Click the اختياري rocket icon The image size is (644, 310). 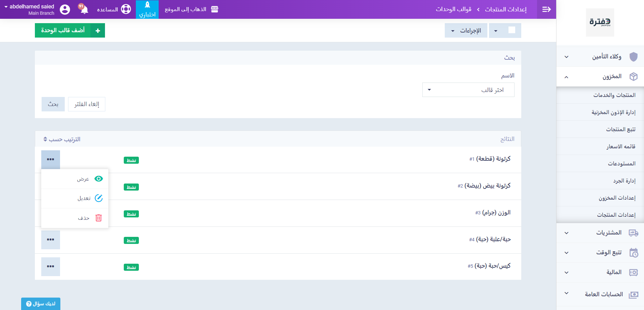147,5
